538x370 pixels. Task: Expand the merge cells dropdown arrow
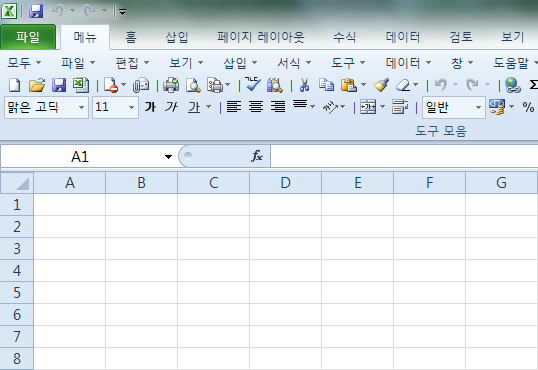tap(382, 107)
